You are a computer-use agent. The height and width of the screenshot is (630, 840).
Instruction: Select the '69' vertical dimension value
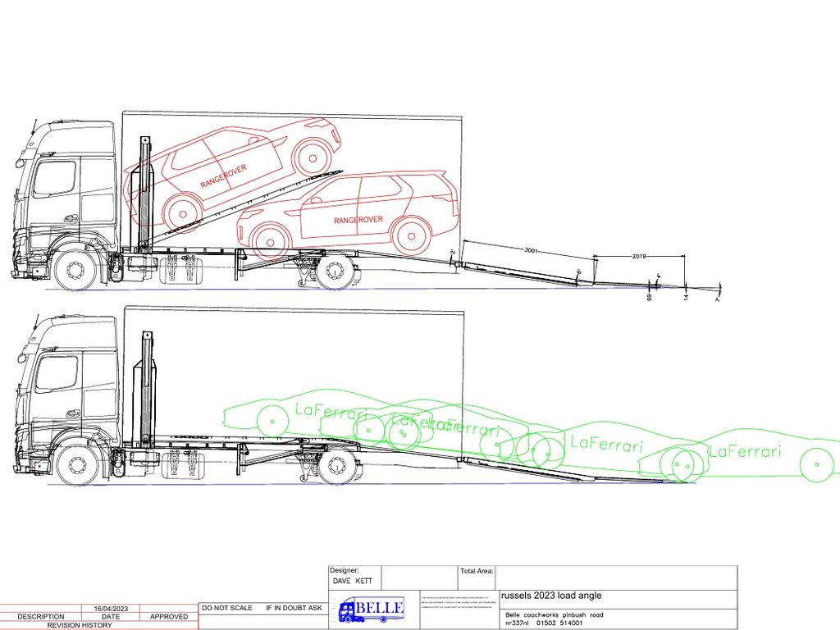(x=650, y=297)
